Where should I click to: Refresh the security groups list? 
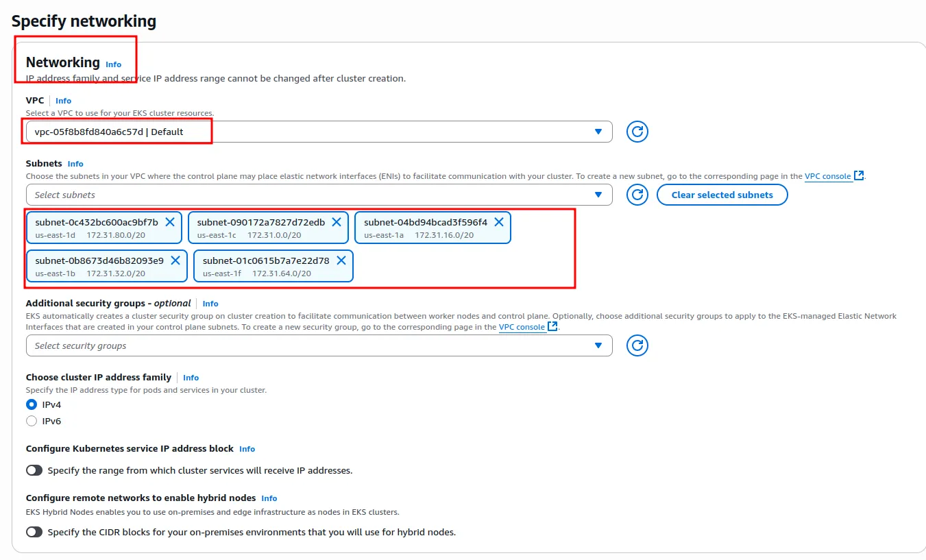(x=637, y=345)
